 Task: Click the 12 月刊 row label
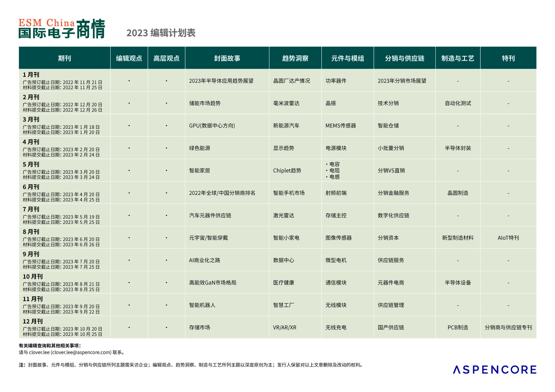(32, 321)
